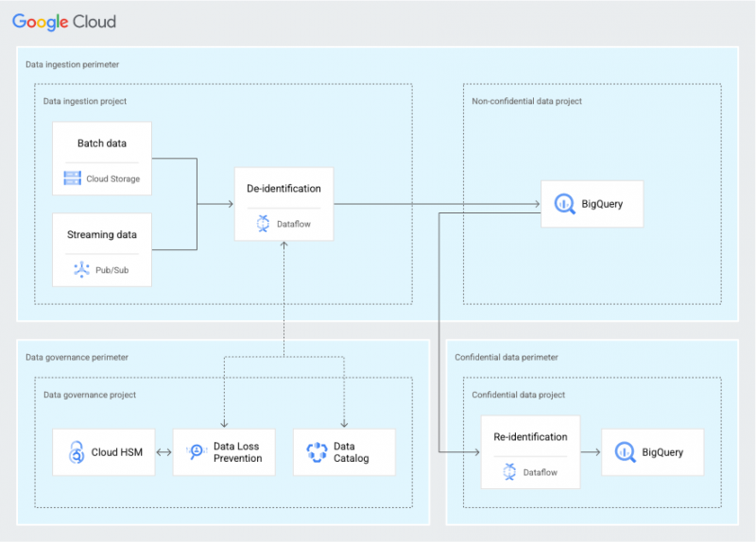Click the Confidential data project BigQuery icon
Viewport: 756px width, 542px height.
[x=626, y=452]
